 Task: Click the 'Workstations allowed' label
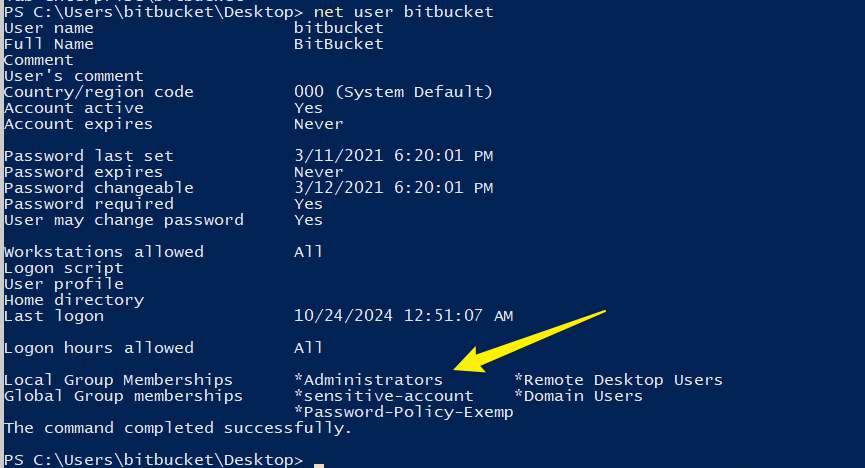(104, 252)
